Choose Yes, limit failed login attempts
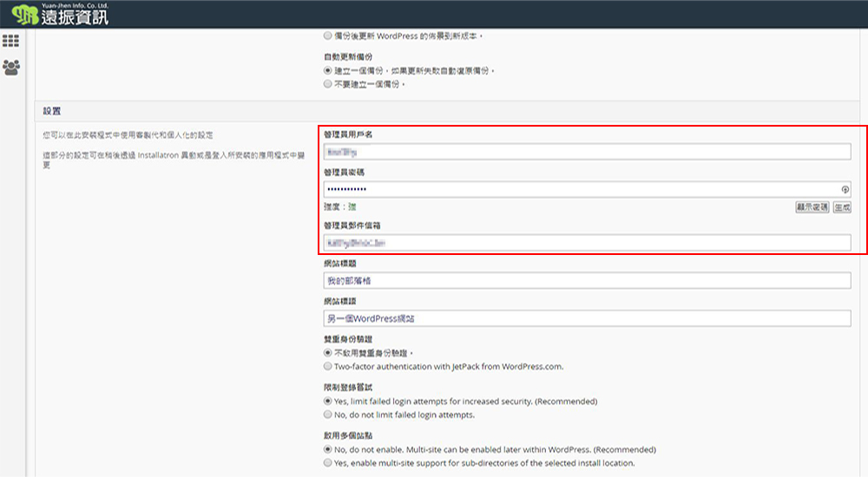The width and height of the screenshot is (868, 477). [327, 402]
